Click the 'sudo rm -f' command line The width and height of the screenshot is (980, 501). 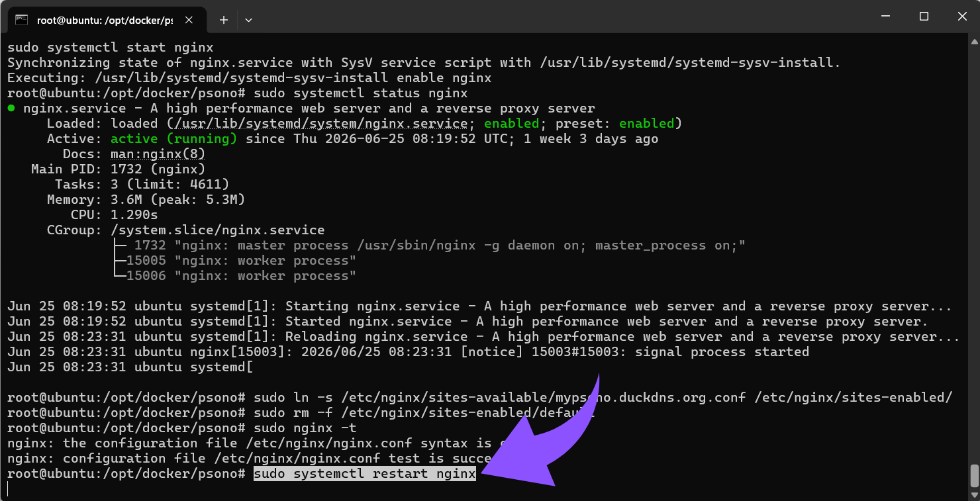[x=424, y=413]
